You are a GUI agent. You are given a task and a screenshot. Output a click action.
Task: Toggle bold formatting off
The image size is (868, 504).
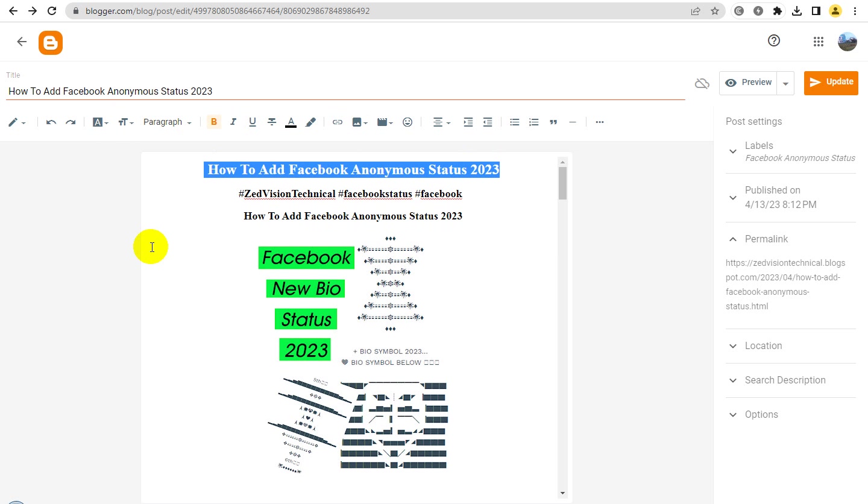point(213,122)
